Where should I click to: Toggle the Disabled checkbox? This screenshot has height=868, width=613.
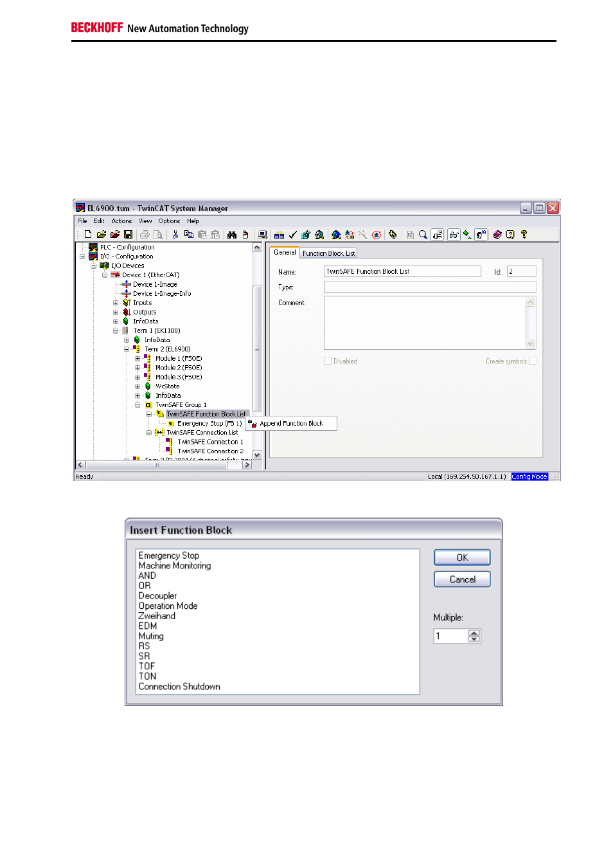pos(328,361)
